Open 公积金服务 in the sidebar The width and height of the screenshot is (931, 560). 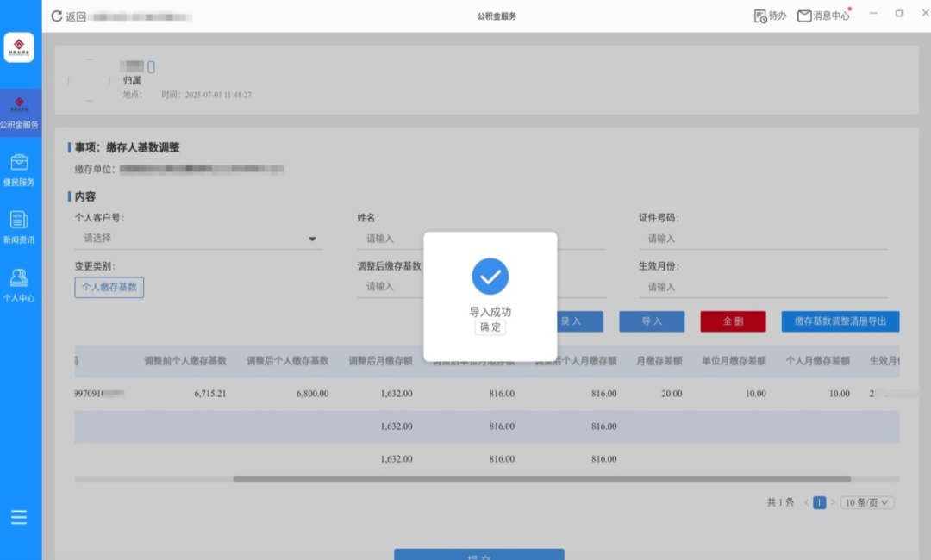(20, 113)
